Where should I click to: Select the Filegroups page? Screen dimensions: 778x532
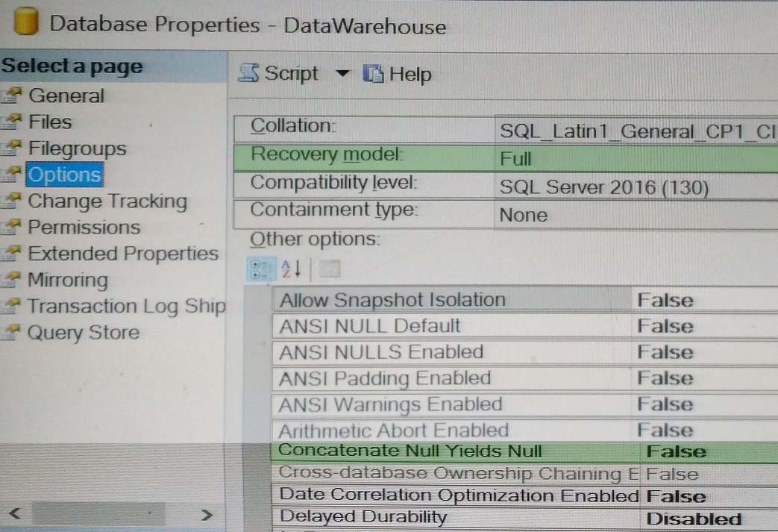click(78, 148)
